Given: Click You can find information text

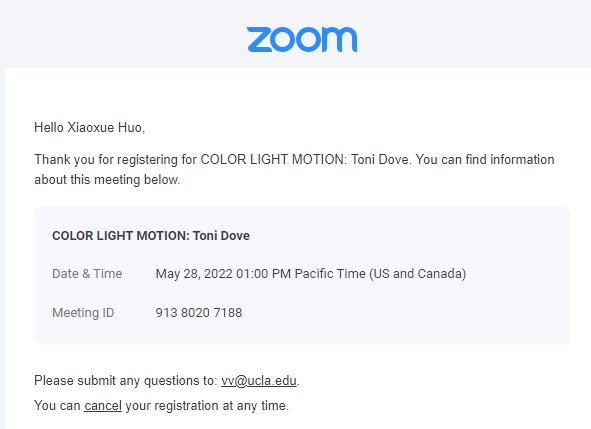Looking at the screenshot, I should [485, 160].
